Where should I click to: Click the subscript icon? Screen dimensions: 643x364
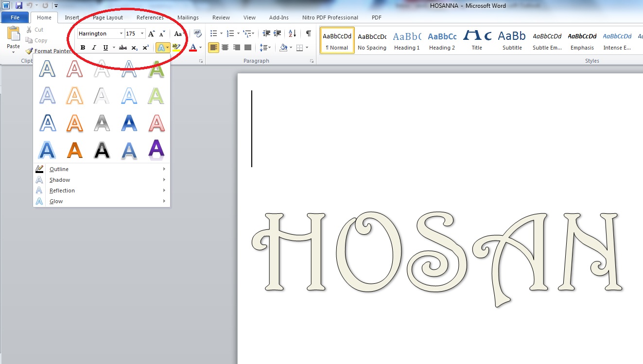[x=134, y=47]
